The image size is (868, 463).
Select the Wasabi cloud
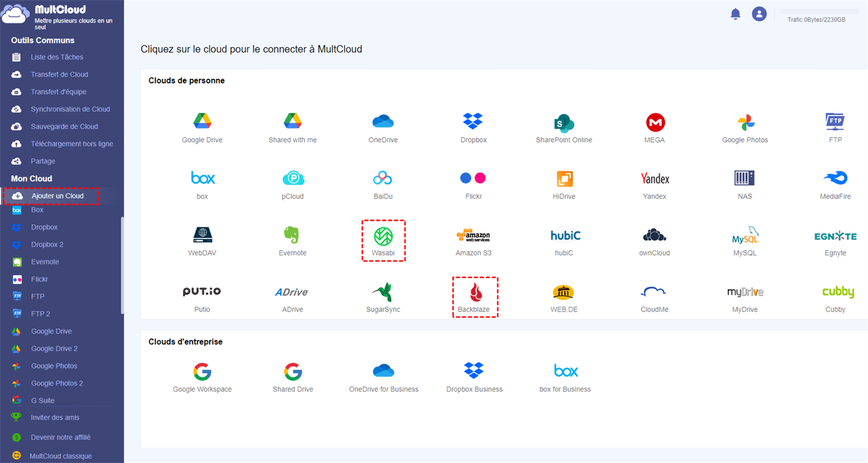coord(383,241)
